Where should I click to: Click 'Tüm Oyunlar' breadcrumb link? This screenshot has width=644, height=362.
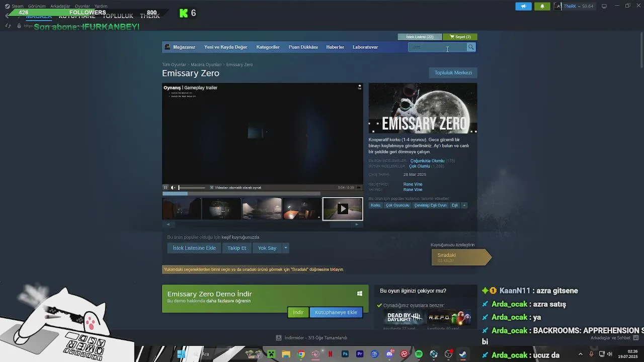[x=174, y=65]
